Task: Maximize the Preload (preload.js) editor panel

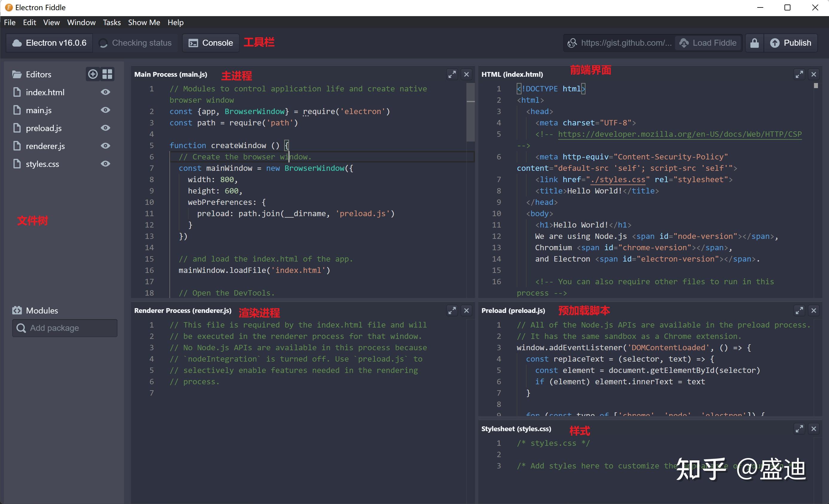Action: pos(799,310)
